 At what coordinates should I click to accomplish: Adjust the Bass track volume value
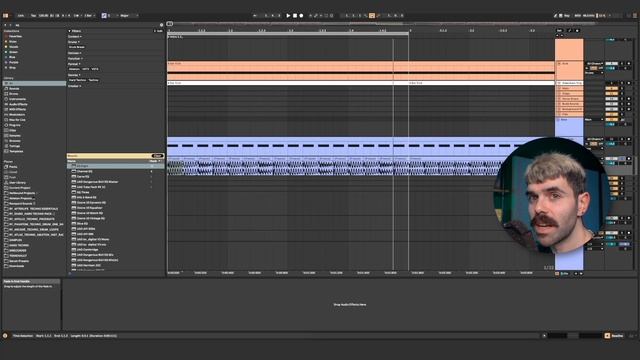(611, 124)
